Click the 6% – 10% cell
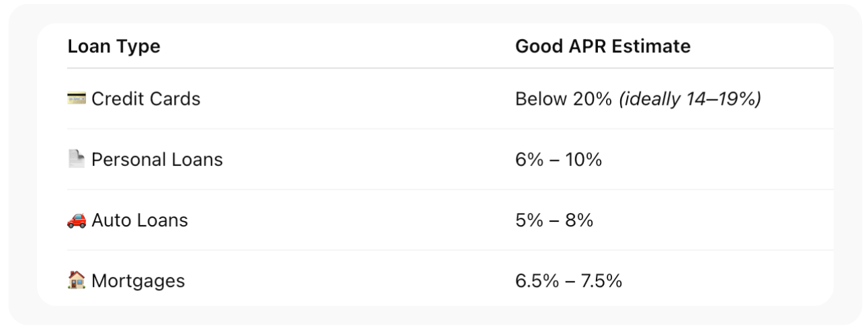Viewport: 868px width, 330px height. click(558, 160)
